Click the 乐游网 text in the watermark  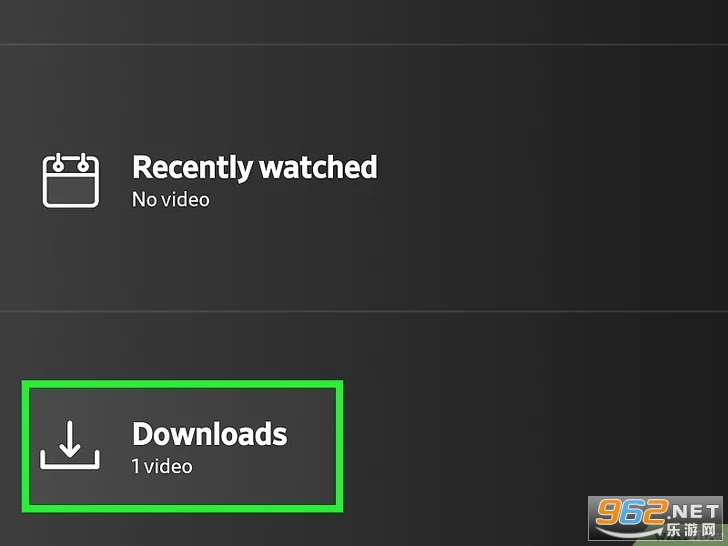tap(692, 530)
